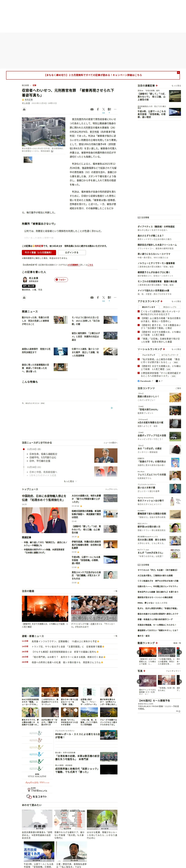Bookmark with the bottom Hatena B! icon
The height and width of the screenshot is (868, 186).
109,298
